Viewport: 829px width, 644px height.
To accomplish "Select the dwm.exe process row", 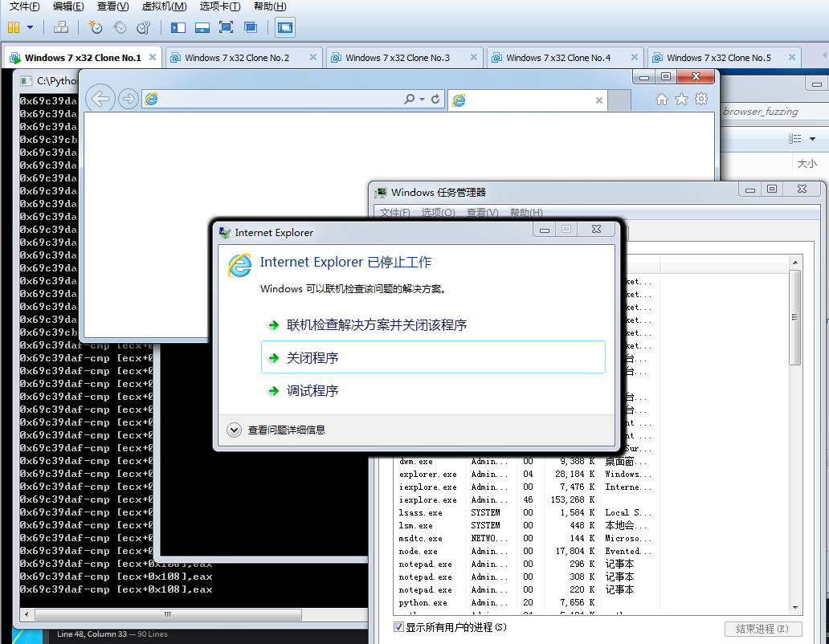I will (525, 461).
